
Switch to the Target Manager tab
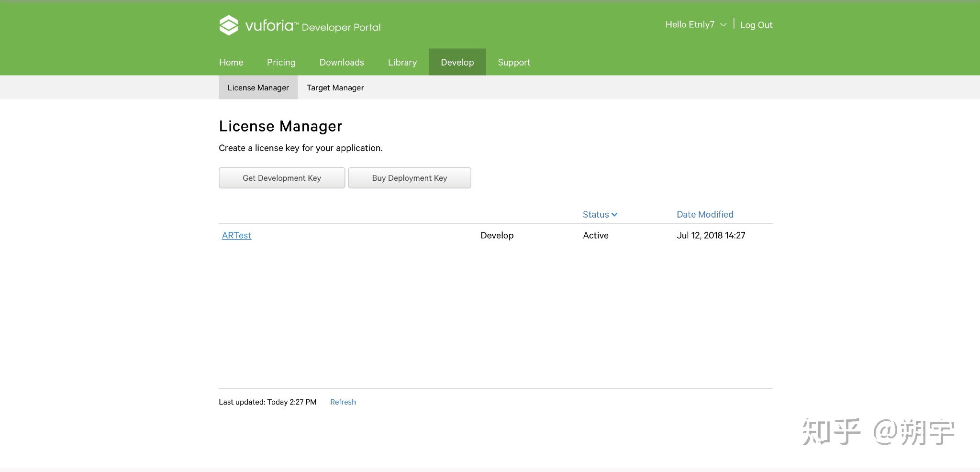pyautogui.click(x=335, y=88)
